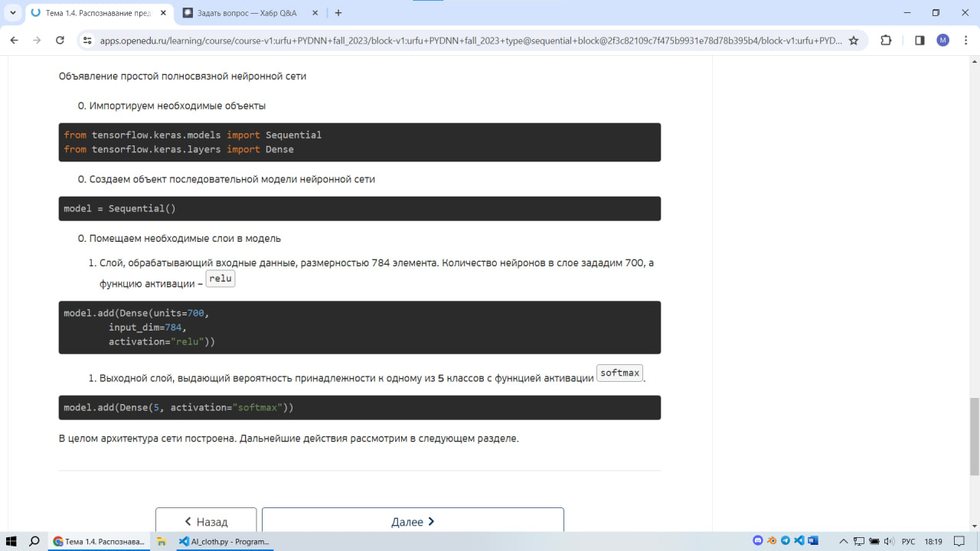Close the Хабр Q&A tab
This screenshot has height=551, width=980.
pyautogui.click(x=315, y=13)
